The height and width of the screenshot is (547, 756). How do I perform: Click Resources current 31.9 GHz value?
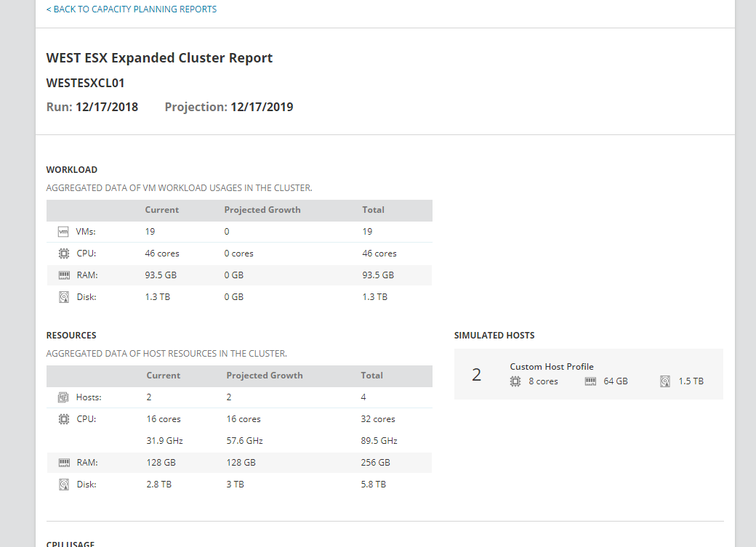[164, 441]
